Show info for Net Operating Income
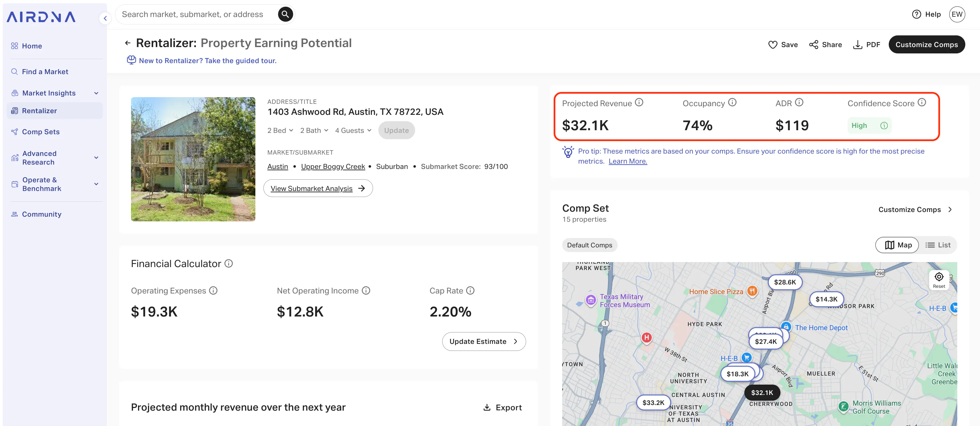980x426 pixels. coord(366,291)
